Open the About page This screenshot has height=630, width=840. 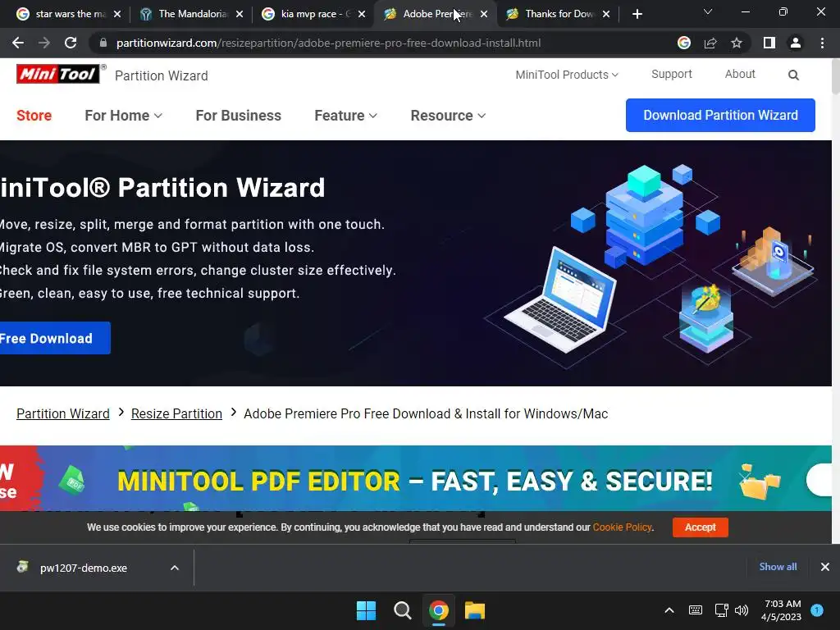click(740, 74)
